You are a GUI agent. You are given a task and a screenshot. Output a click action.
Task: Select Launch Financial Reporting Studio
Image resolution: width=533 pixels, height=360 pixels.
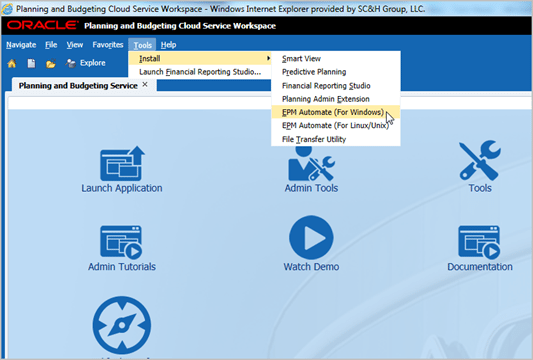200,72
